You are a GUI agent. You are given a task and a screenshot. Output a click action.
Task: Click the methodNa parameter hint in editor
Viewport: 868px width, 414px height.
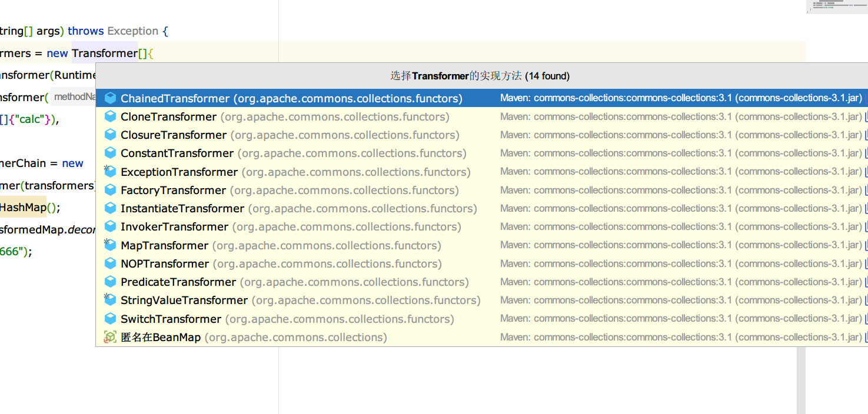pos(75,97)
